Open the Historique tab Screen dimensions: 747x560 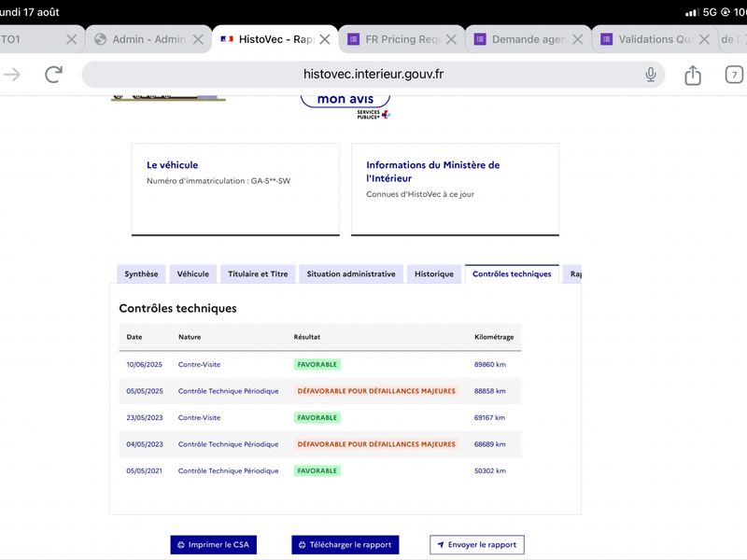point(434,273)
